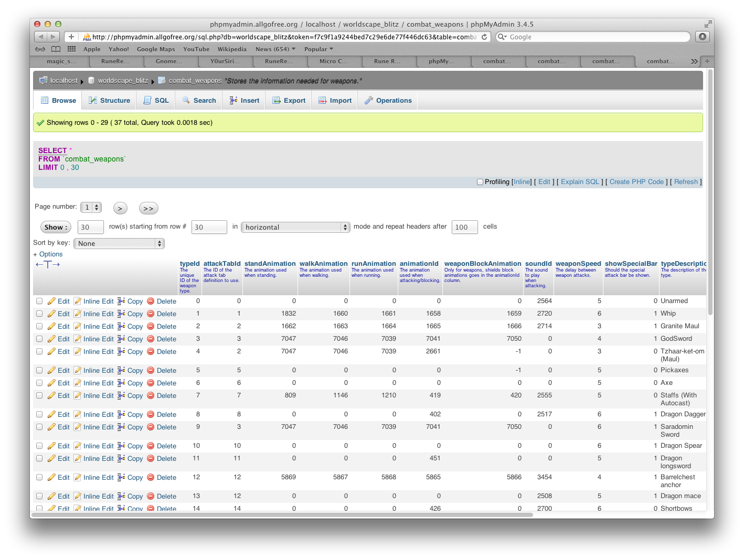Viewport: 744px width, 560px height.
Task: Show hidden tabs with double chevron
Action: point(695,61)
